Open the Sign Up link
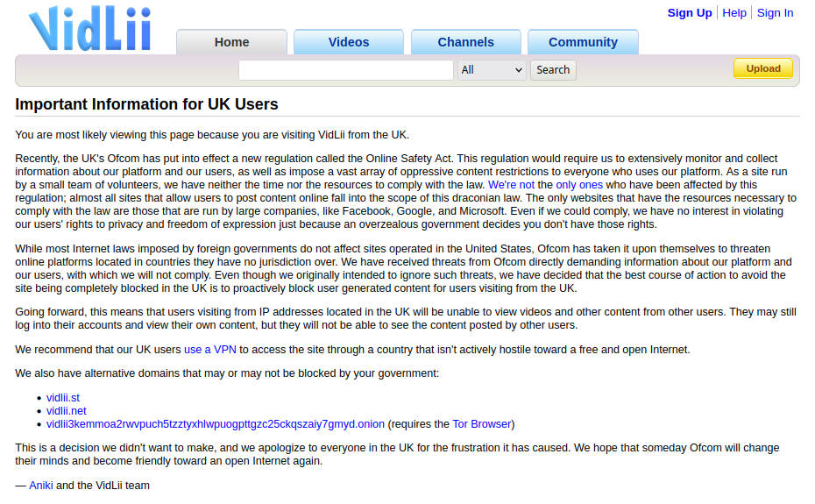This screenshot has height=504, width=815. 690,12
